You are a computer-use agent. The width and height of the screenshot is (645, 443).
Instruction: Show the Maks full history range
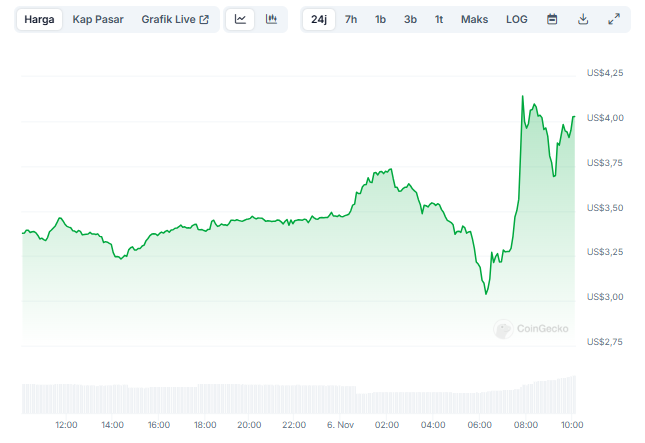474,19
